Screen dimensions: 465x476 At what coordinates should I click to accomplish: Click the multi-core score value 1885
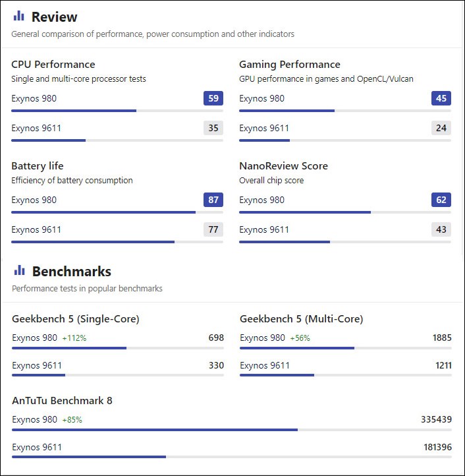(442, 338)
